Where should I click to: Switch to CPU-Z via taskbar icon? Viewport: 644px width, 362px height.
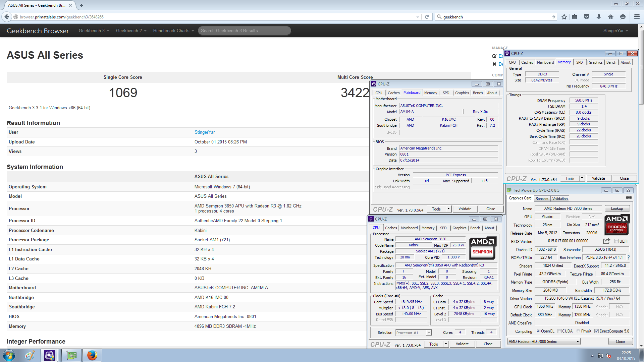(x=49, y=355)
